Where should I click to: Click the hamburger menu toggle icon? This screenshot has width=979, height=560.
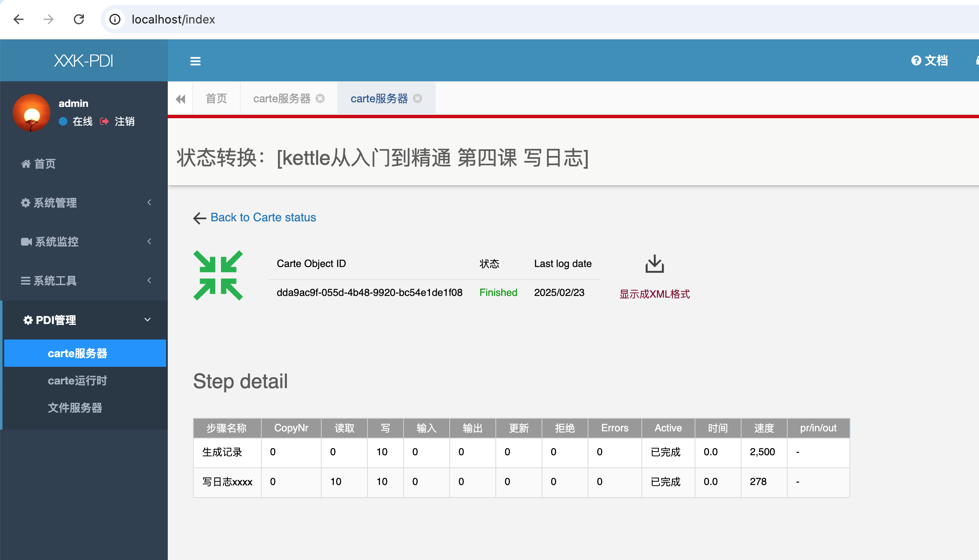(195, 61)
